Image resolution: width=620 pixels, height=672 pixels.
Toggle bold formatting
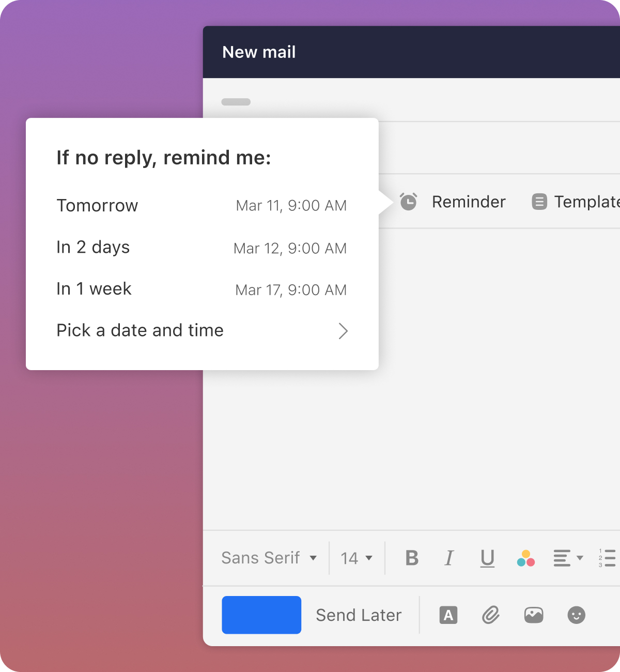click(412, 558)
